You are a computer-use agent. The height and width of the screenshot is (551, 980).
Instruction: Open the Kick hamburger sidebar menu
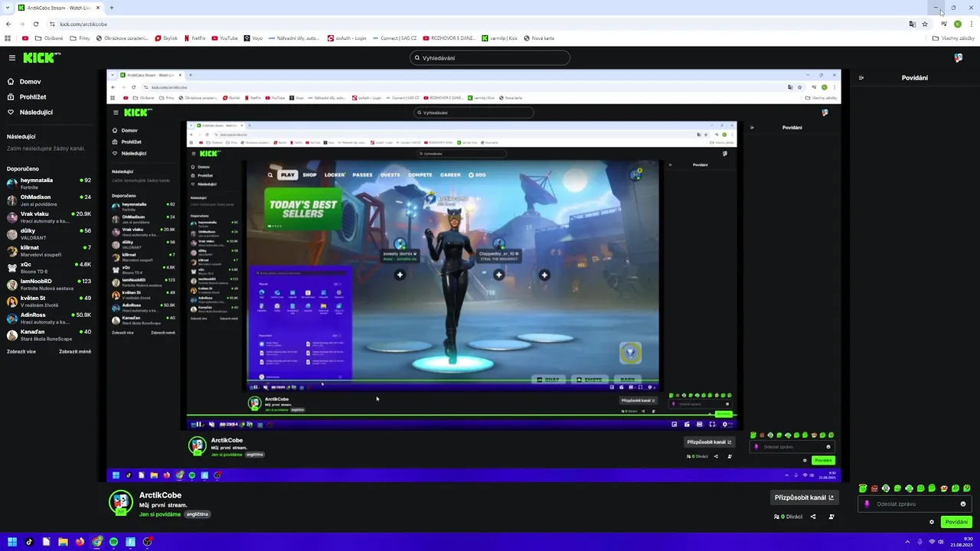(11, 57)
